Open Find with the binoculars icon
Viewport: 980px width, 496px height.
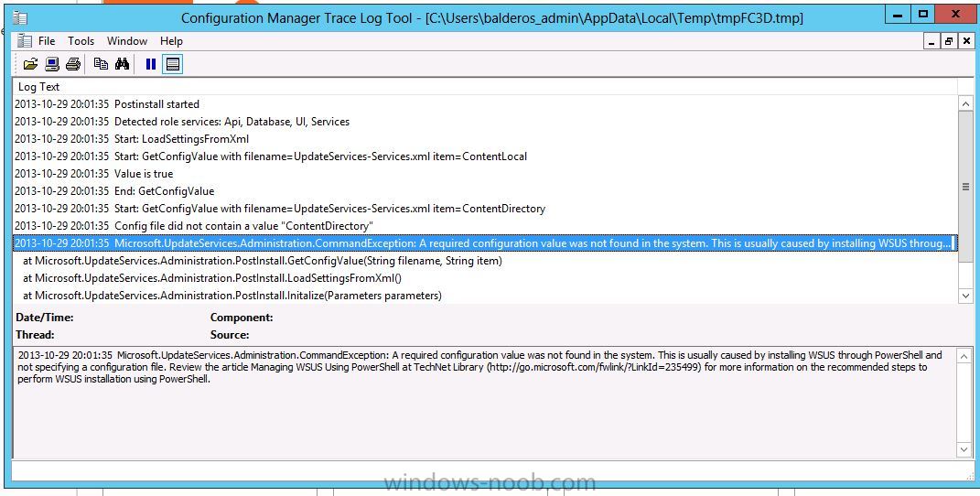point(122,64)
